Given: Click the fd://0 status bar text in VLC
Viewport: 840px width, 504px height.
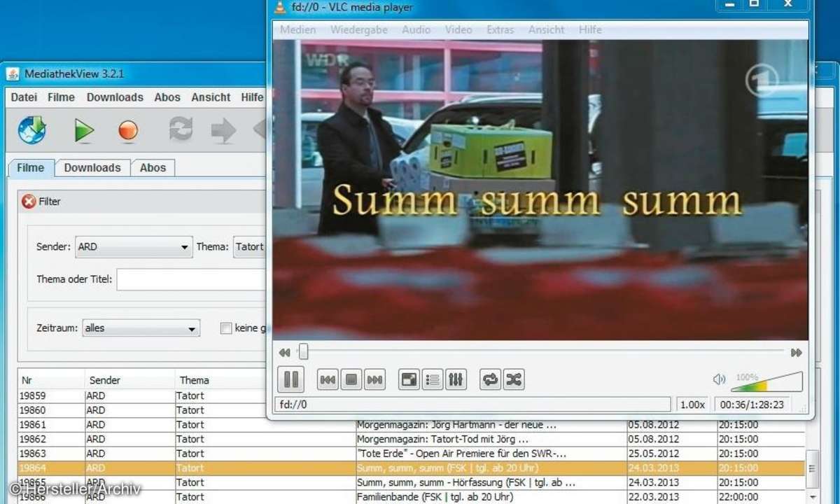Looking at the screenshot, I should tap(294, 405).
